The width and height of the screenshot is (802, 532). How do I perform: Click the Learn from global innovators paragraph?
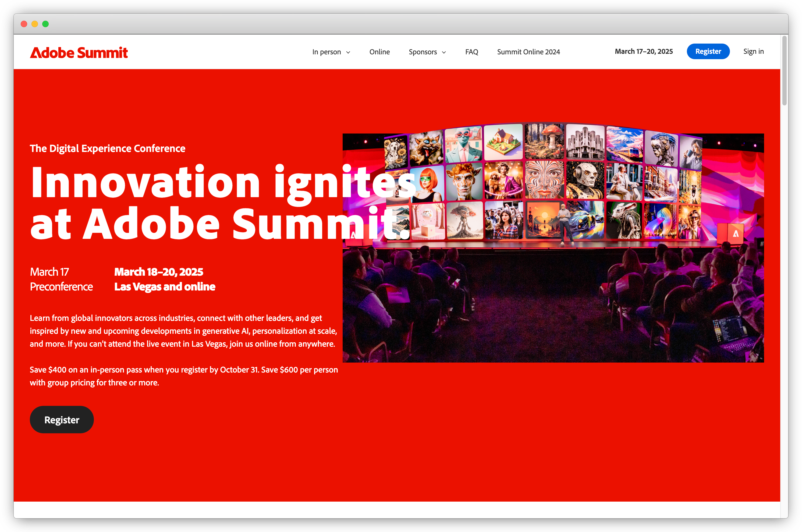point(183,331)
